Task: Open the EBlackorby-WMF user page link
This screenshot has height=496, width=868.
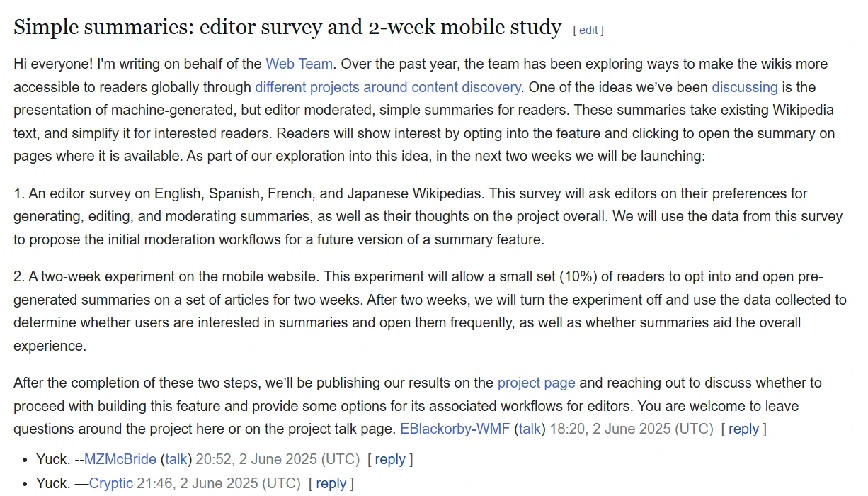Action: (455, 429)
